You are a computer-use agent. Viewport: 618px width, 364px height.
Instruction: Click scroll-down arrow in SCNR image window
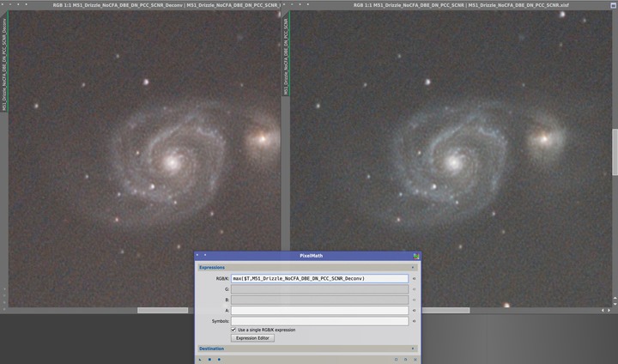click(x=615, y=304)
